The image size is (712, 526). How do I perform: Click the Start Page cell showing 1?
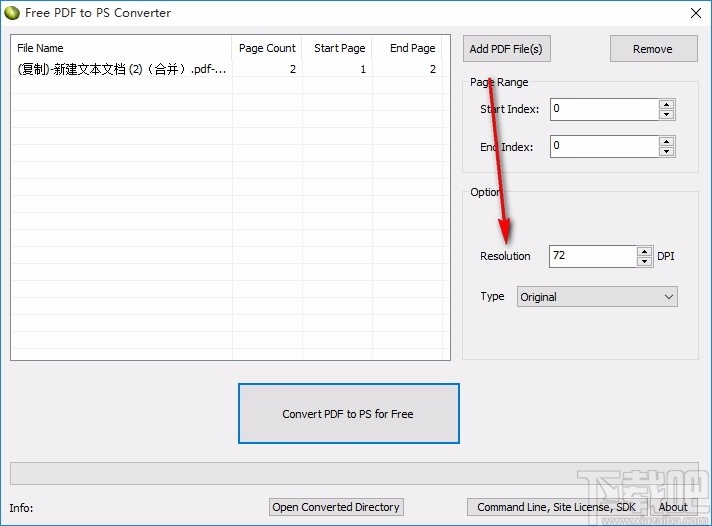click(337, 69)
